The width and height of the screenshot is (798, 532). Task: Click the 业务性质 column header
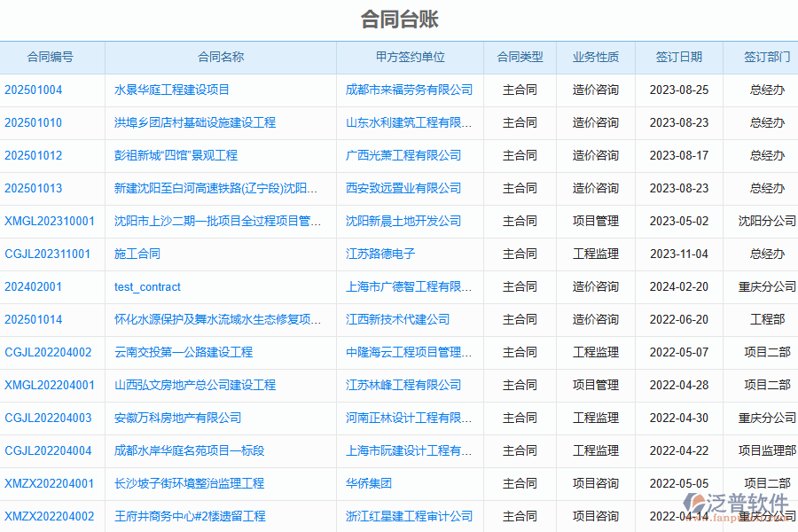(595, 57)
